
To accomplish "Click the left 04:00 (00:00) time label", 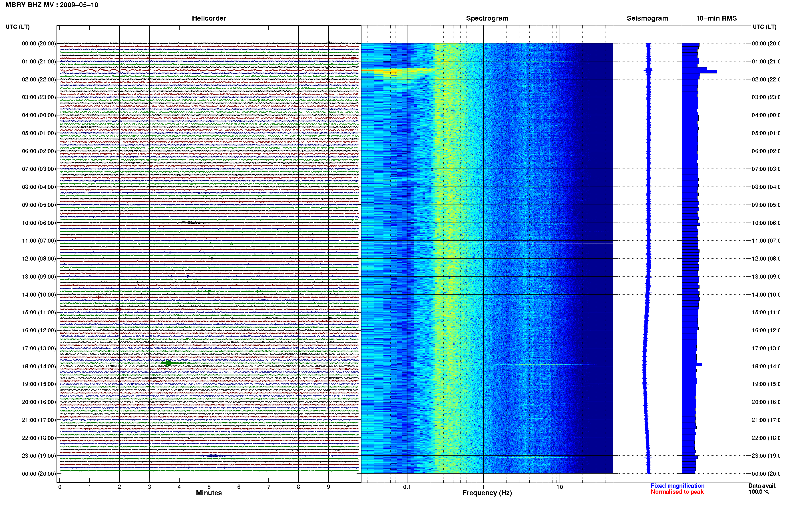I will point(39,115).
